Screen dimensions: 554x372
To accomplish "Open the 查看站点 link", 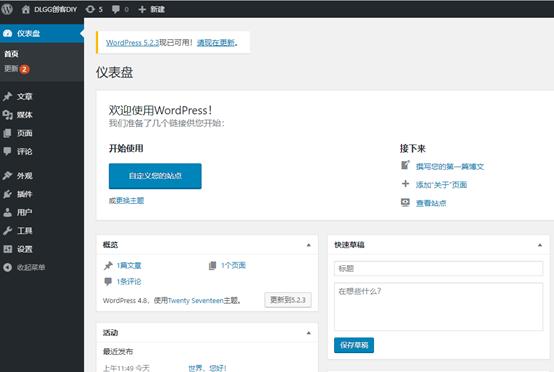I will (x=431, y=203).
